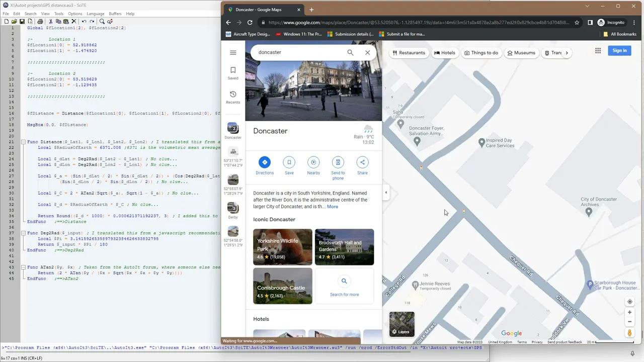644x362 pixels.
Task: Toggle the Layers satellite view thumbnail
Action: tap(402, 324)
